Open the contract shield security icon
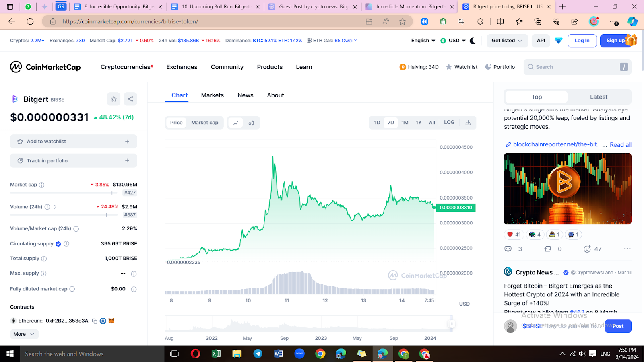The width and height of the screenshot is (644, 362). tap(103, 321)
